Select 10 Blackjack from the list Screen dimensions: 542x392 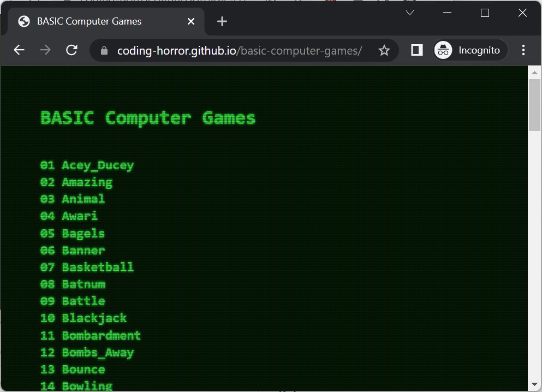pyautogui.click(x=83, y=318)
